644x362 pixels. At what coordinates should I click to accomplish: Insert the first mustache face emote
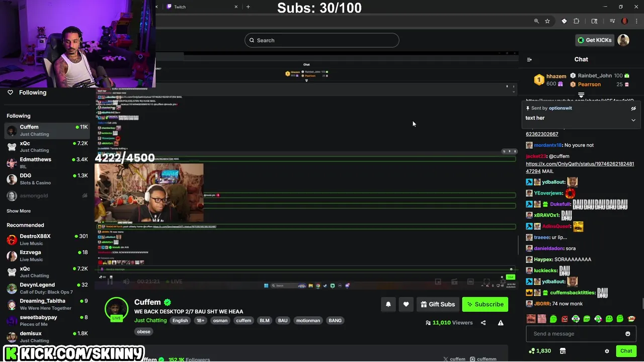point(531,319)
